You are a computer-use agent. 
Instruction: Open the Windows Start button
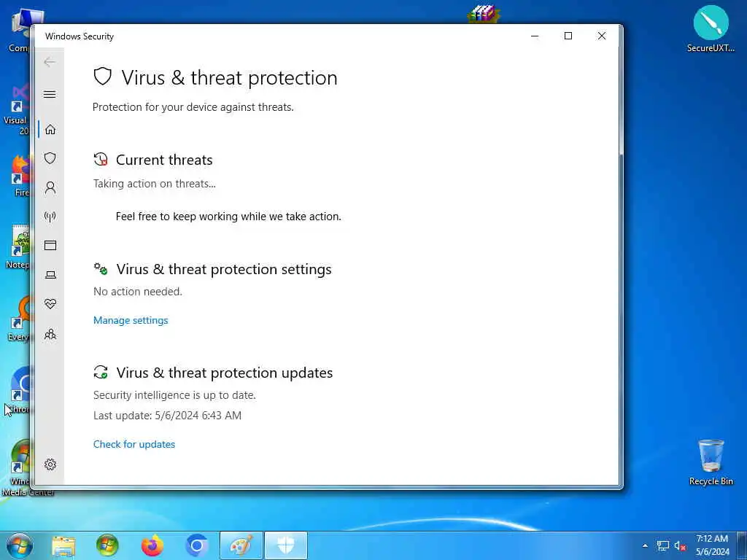[x=20, y=545]
